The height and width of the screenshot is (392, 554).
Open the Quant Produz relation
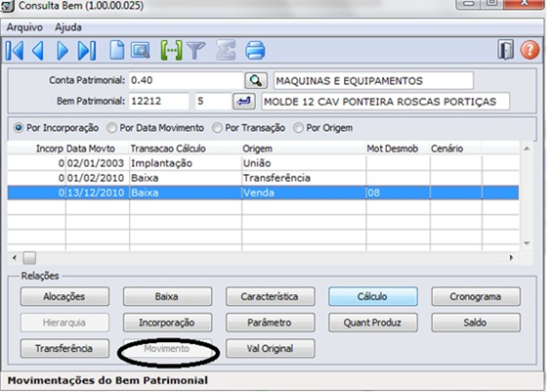coord(373,323)
